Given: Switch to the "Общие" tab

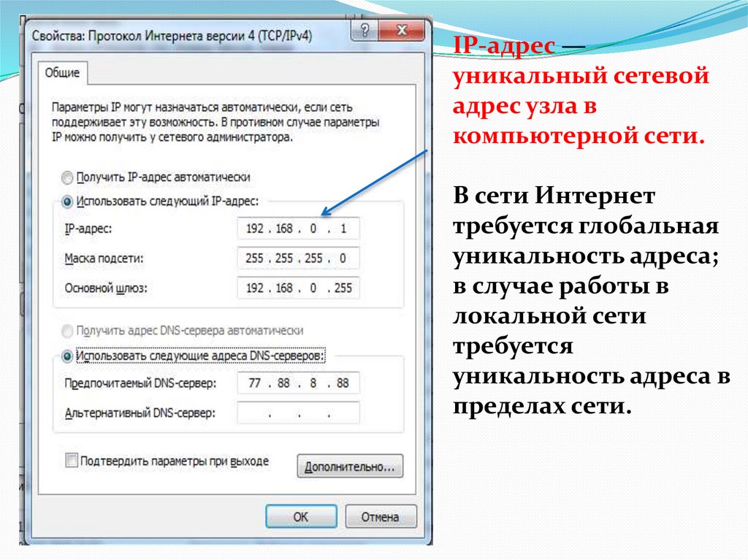Looking at the screenshot, I should coord(65,74).
